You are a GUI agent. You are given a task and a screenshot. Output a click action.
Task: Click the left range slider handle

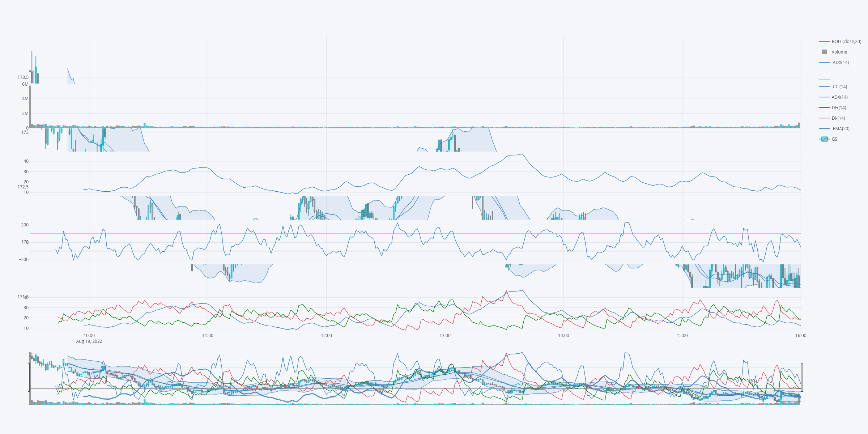(x=29, y=378)
